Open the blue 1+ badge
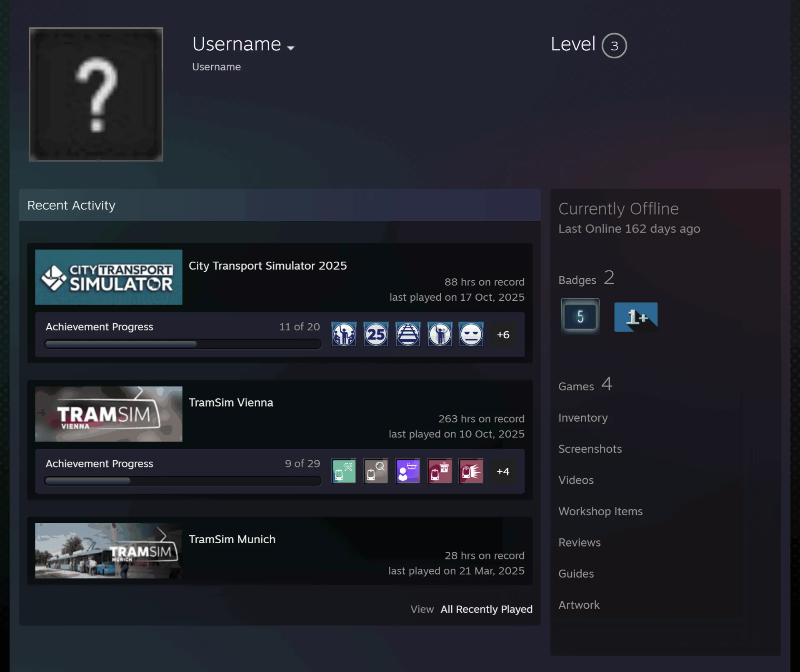Viewport: 800px width, 672px height. tap(636, 317)
